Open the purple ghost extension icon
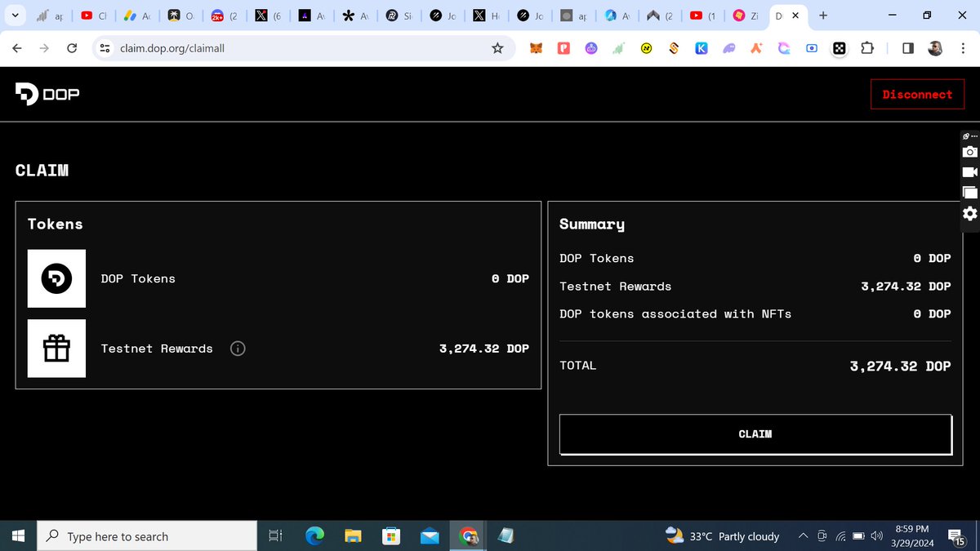 pos(729,49)
